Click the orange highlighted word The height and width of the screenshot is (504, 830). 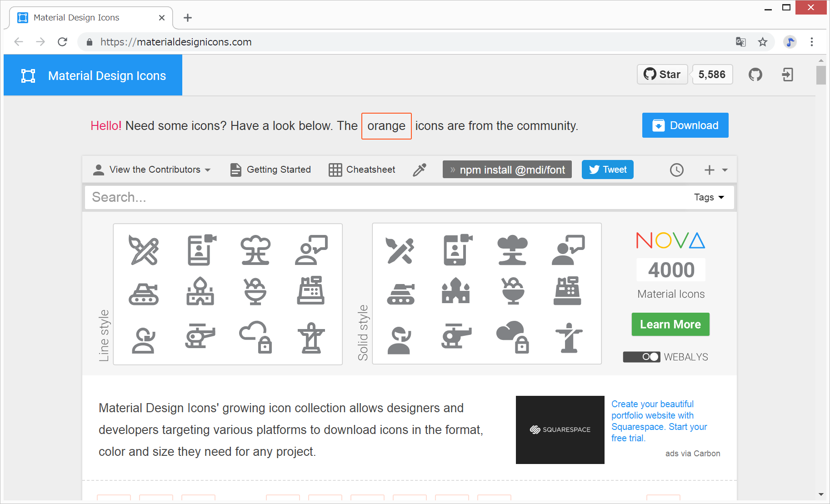tap(386, 126)
